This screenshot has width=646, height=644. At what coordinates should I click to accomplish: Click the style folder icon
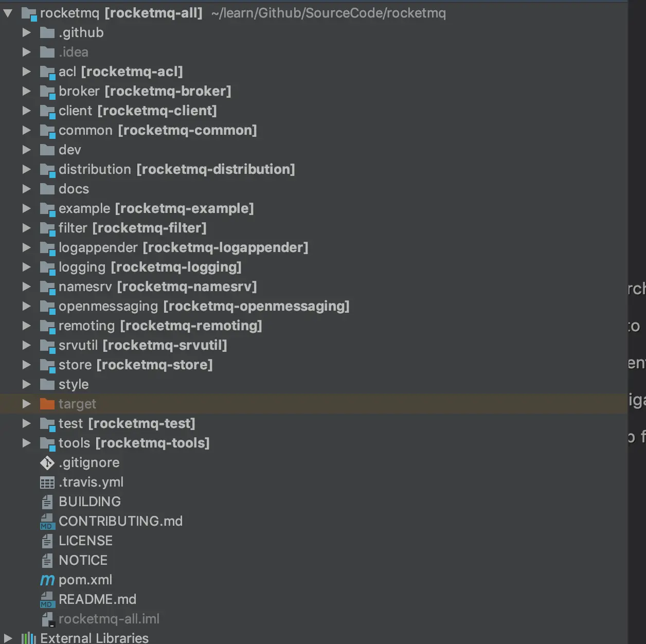(x=47, y=385)
